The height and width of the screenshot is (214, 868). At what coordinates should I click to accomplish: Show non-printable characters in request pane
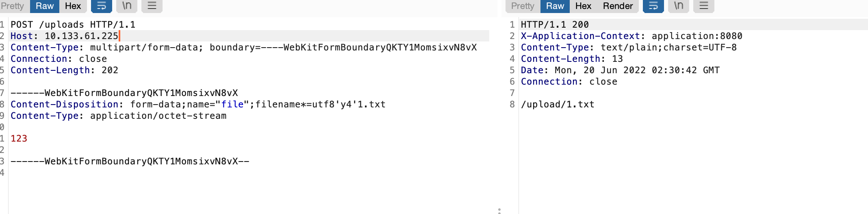coord(127,6)
